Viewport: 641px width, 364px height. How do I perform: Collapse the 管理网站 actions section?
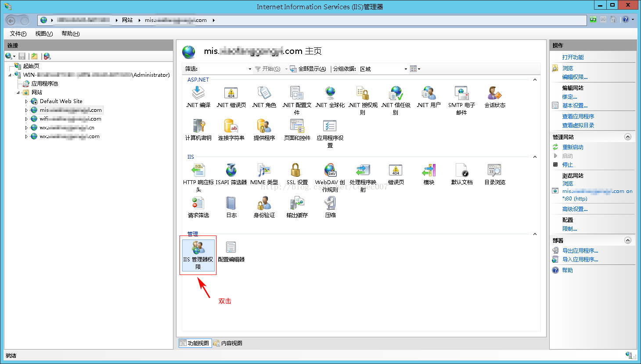pos(627,137)
